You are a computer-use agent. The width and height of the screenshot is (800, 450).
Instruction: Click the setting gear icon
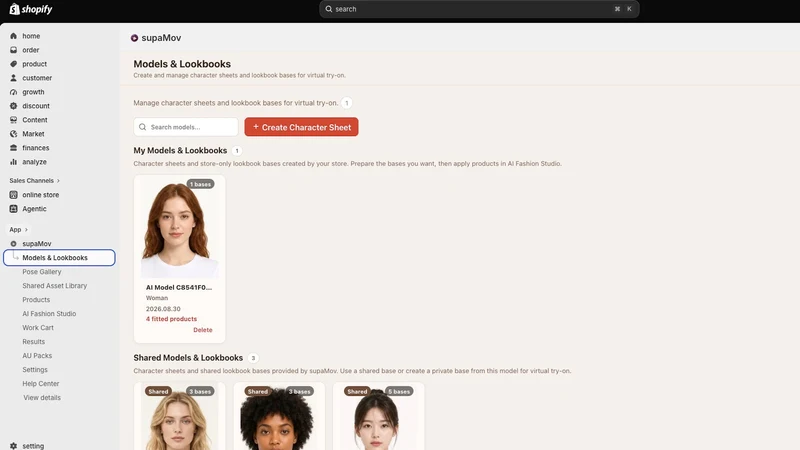click(13, 446)
